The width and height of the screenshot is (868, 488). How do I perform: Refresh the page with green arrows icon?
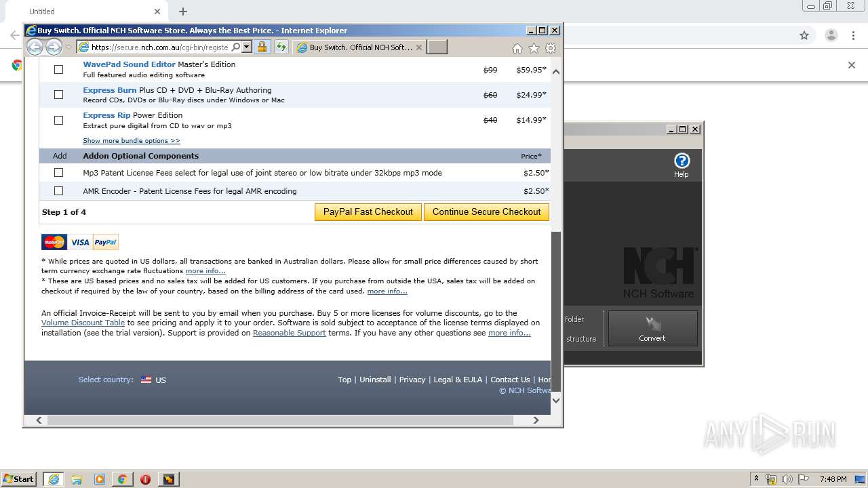[281, 47]
